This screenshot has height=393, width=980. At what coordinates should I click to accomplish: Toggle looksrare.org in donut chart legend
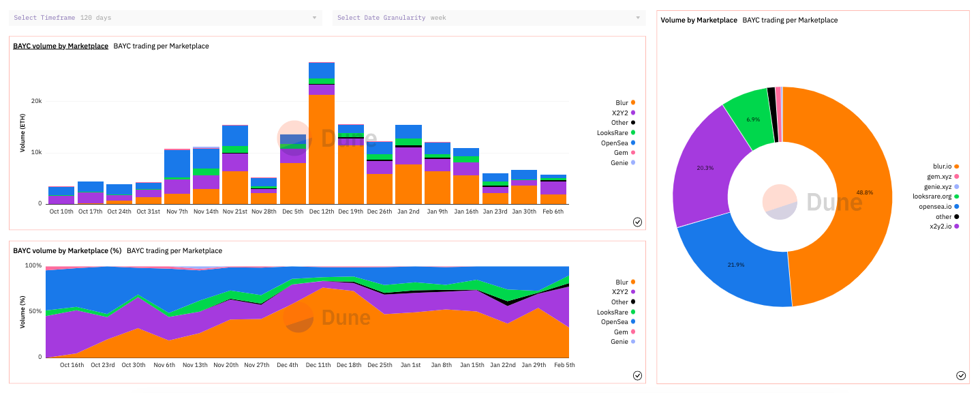930,196
